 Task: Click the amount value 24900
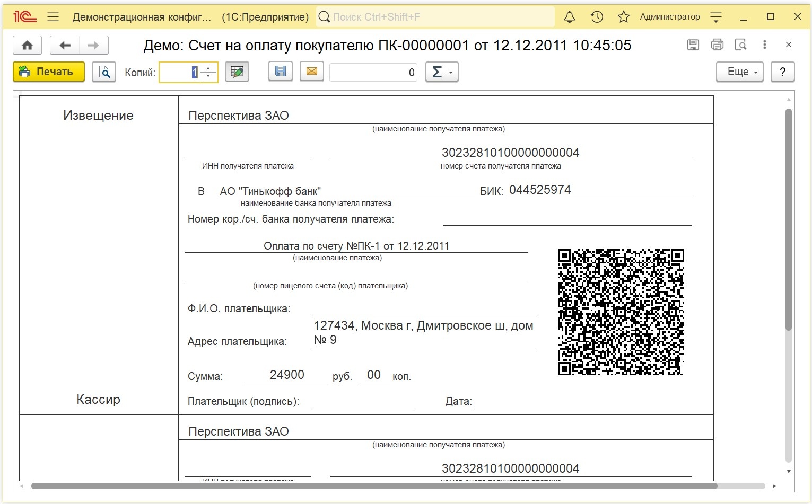click(x=287, y=375)
